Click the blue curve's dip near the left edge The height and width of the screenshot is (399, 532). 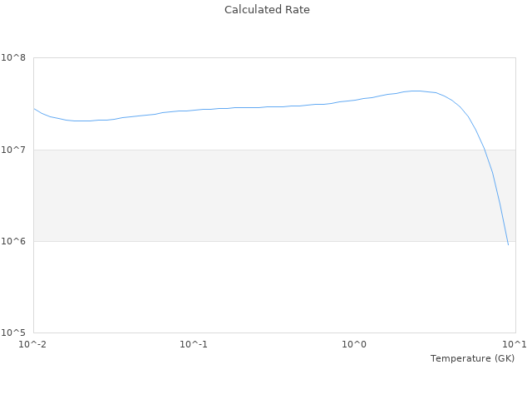pyautogui.click(x=81, y=121)
